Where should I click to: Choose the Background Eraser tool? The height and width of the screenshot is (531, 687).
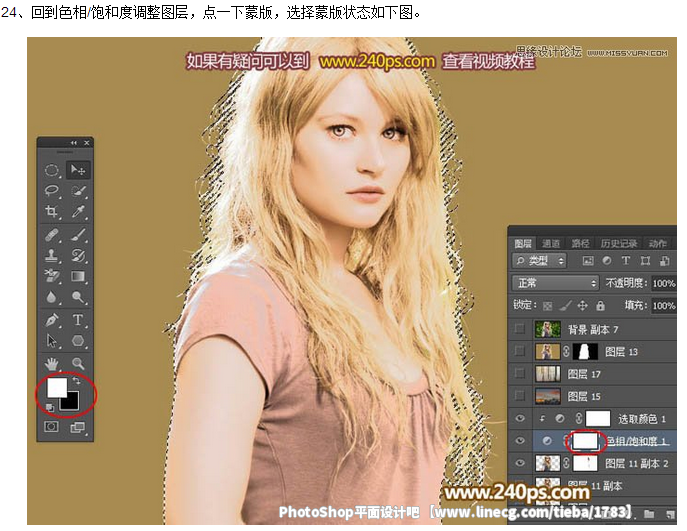click(52, 276)
